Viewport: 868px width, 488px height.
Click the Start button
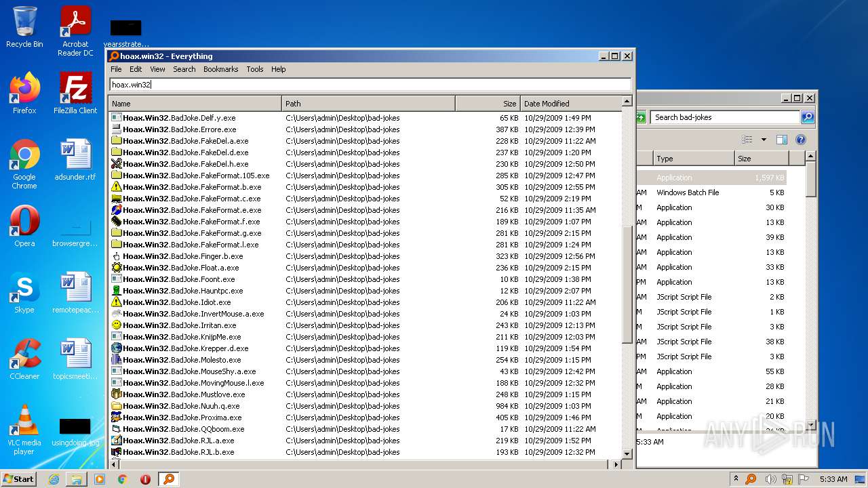tap(19, 479)
